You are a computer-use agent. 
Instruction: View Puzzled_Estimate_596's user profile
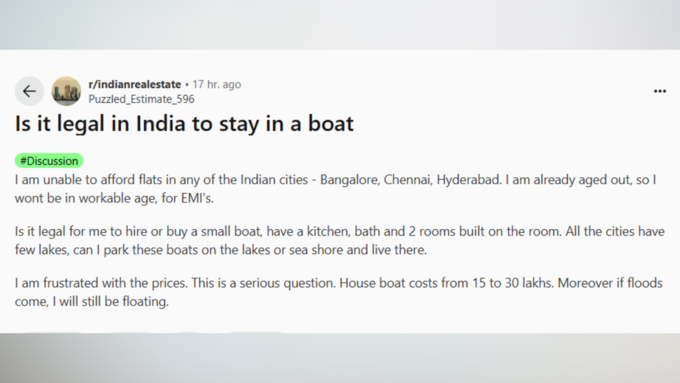click(x=141, y=99)
